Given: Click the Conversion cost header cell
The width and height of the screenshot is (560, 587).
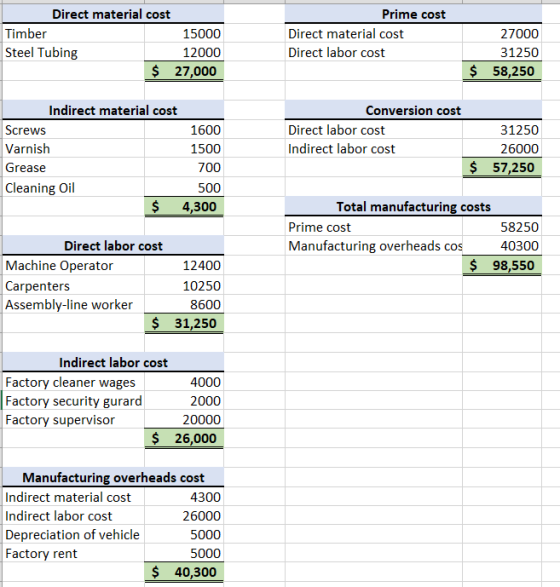Looking at the screenshot, I should (x=413, y=110).
